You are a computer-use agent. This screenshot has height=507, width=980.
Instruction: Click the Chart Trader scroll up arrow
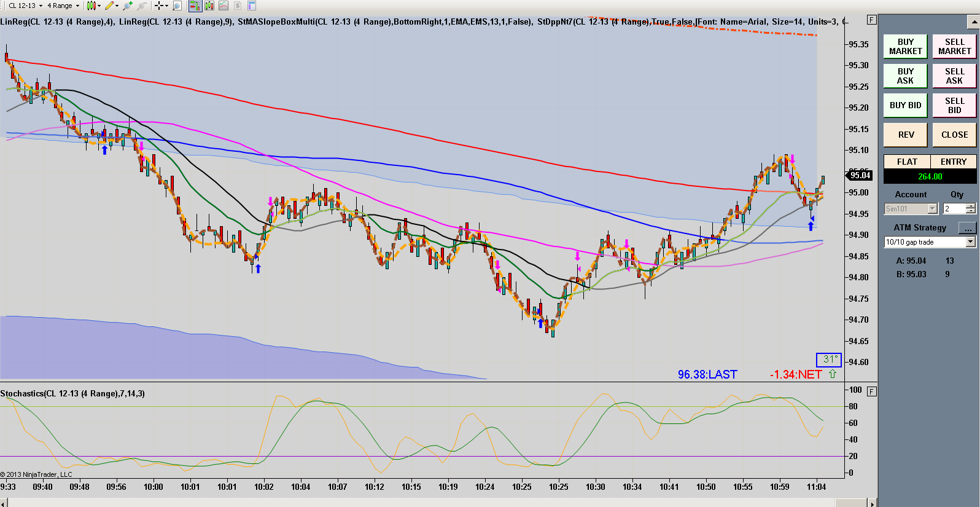point(974,22)
